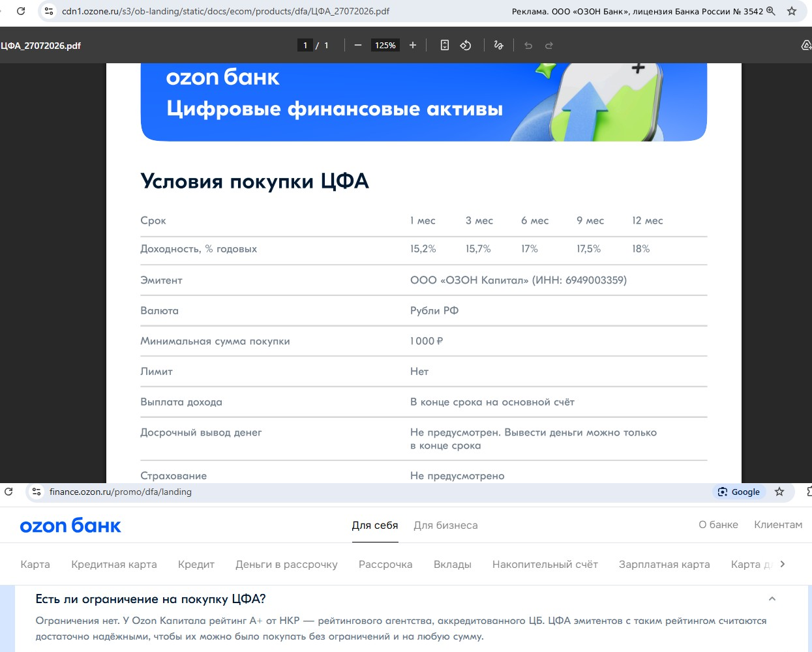Screen dimensions: 812x652
Task: Open the О банке link
Action: [x=718, y=524]
